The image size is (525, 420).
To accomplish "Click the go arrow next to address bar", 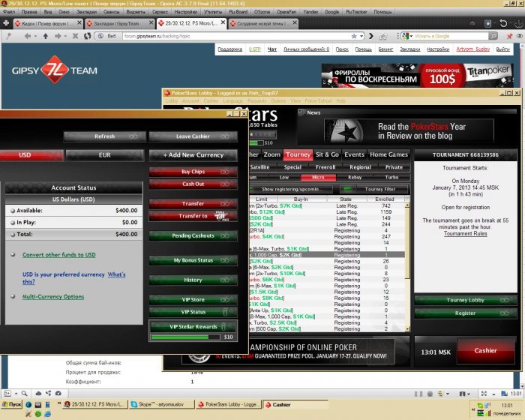I will (x=370, y=36).
